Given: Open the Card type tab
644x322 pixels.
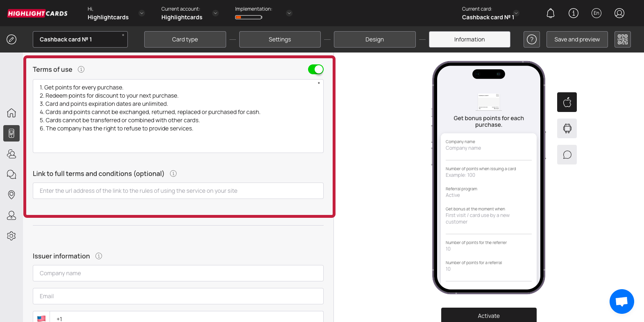Looking at the screenshot, I should (185, 39).
